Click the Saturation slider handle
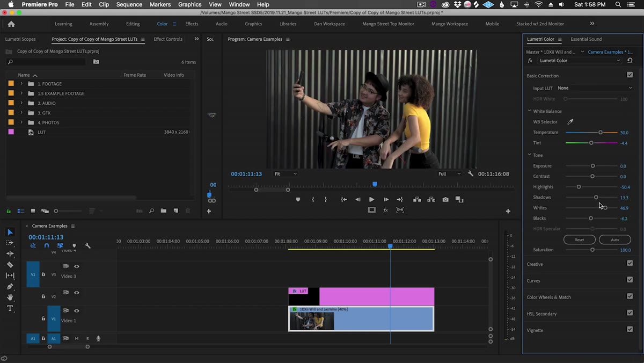Viewport: 644px width, 363px height. coord(592,250)
